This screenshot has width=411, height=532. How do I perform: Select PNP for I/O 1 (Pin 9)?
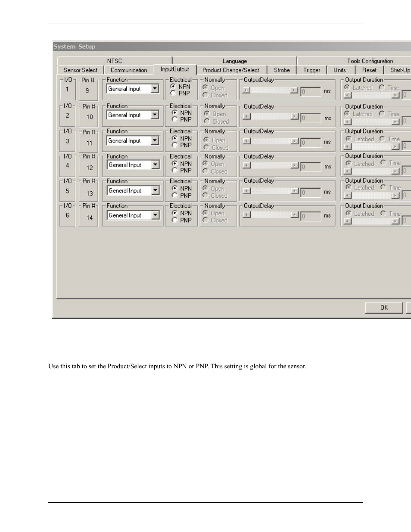(181, 93)
